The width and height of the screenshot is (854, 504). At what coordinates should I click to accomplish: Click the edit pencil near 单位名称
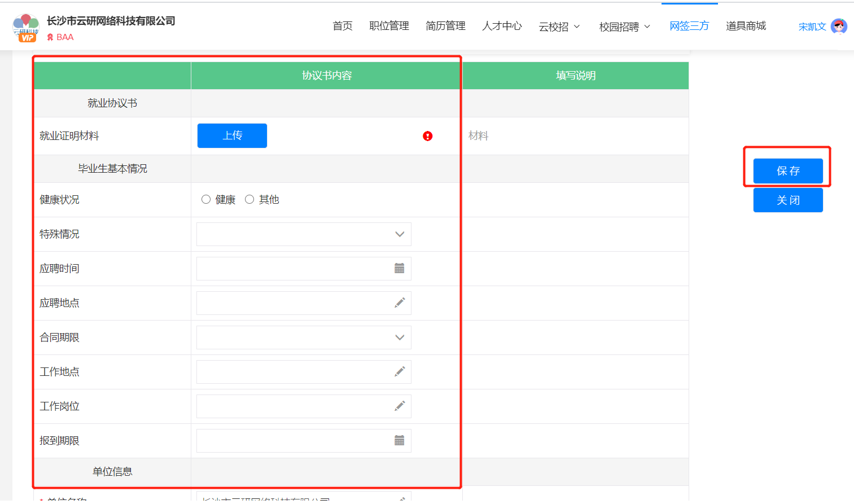point(400,500)
